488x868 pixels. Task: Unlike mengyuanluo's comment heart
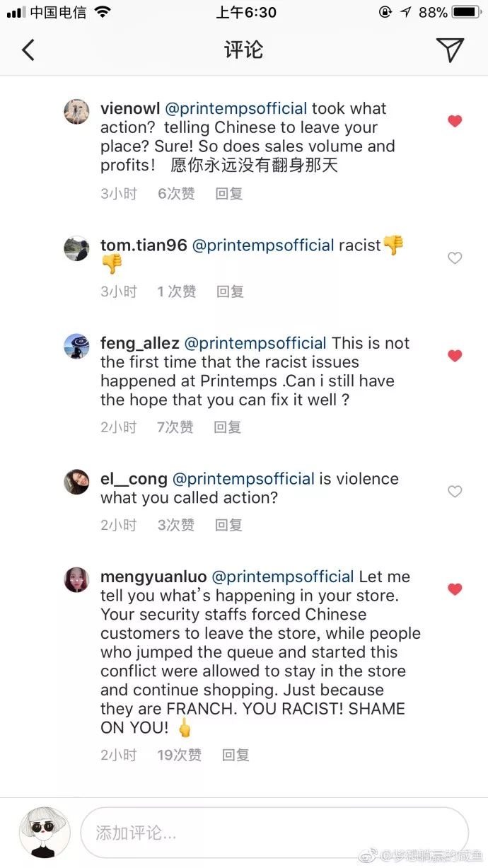(455, 589)
